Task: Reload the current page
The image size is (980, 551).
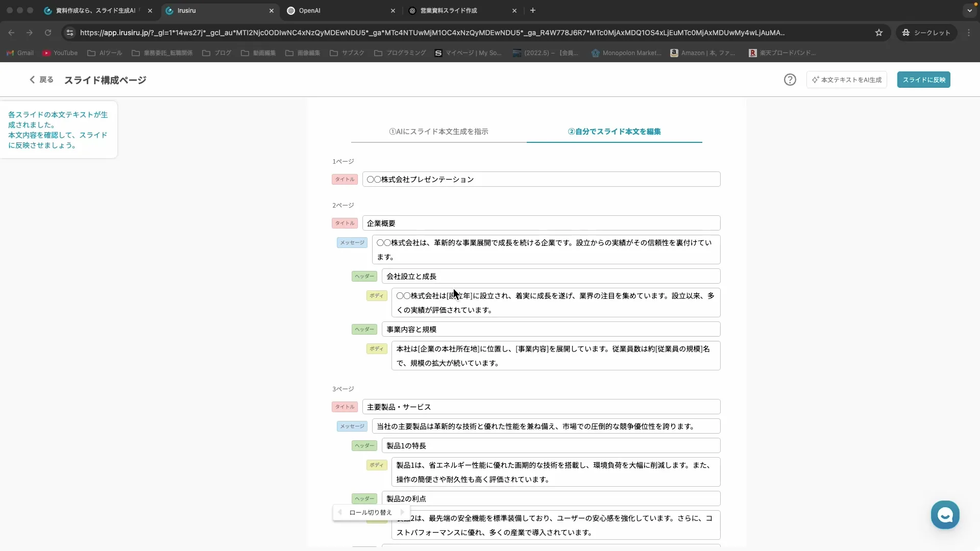Action: (x=47, y=32)
